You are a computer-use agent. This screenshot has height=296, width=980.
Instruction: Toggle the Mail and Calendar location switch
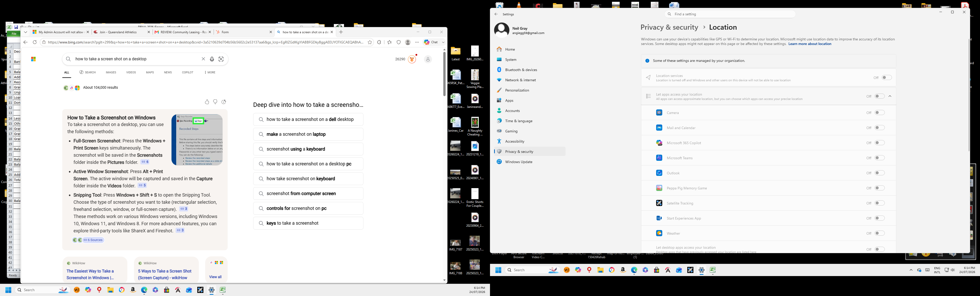(x=879, y=128)
